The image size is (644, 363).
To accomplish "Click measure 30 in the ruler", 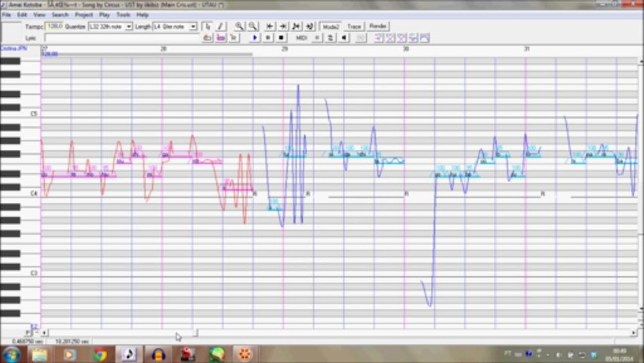I will (406, 49).
